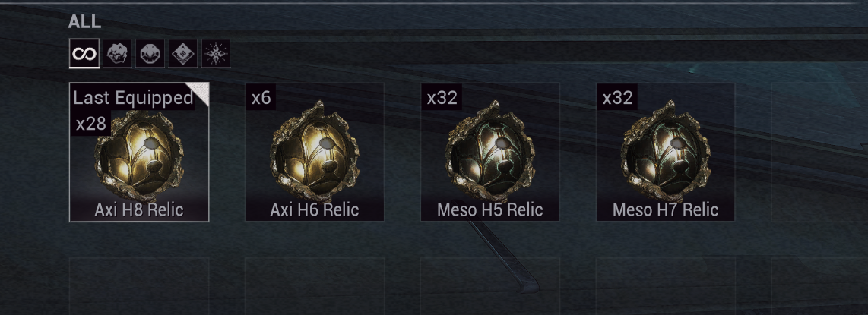Select the Axi H6 relic image
The width and height of the screenshot is (868, 315).
pos(314,152)
